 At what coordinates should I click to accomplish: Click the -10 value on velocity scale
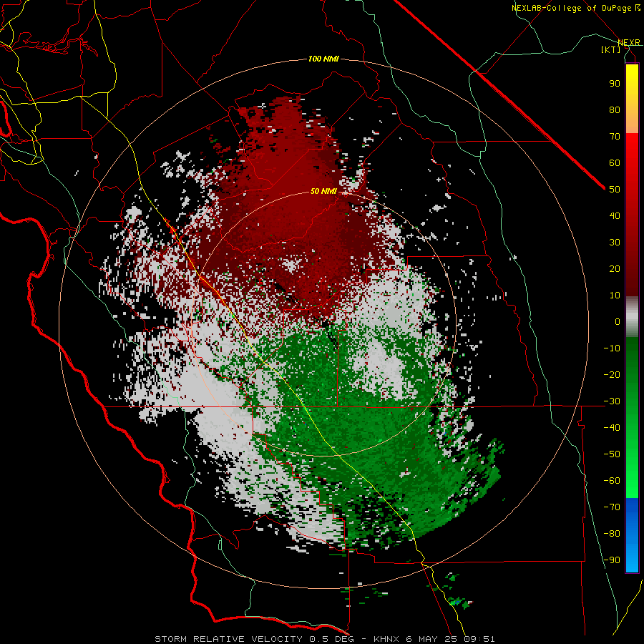point(612,348)
